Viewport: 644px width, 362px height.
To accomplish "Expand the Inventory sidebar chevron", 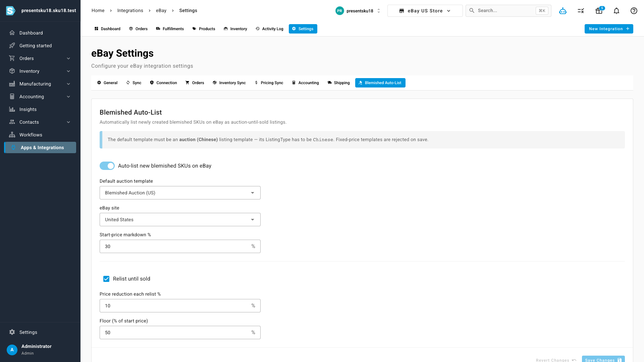I will pyautogui.click(x=68, y=71).
